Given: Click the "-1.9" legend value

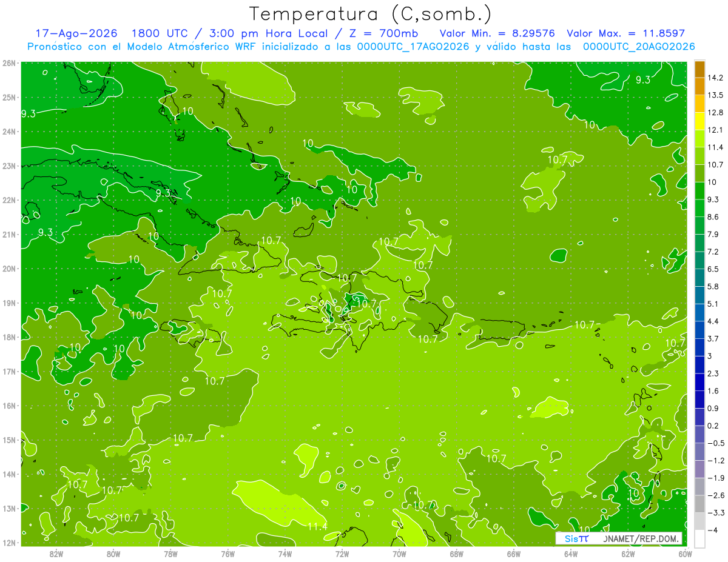Looking at the screenshot, I should click(x=716, y=478).
